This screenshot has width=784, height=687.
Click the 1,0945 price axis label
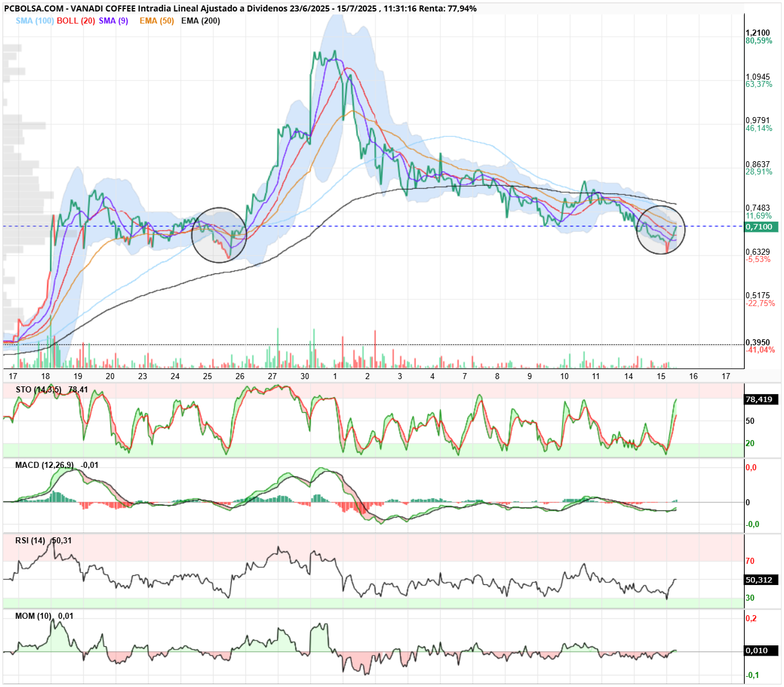coord(757,77)
